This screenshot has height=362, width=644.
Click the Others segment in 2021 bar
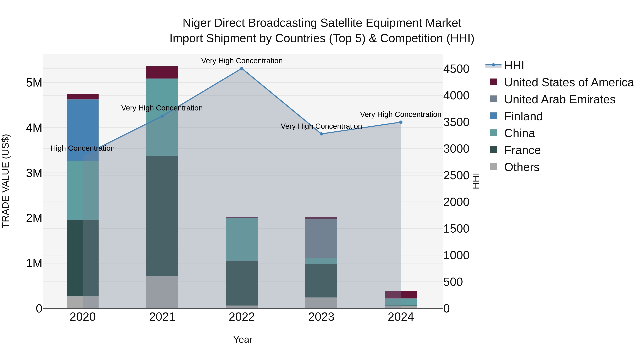tap(162, 292)
